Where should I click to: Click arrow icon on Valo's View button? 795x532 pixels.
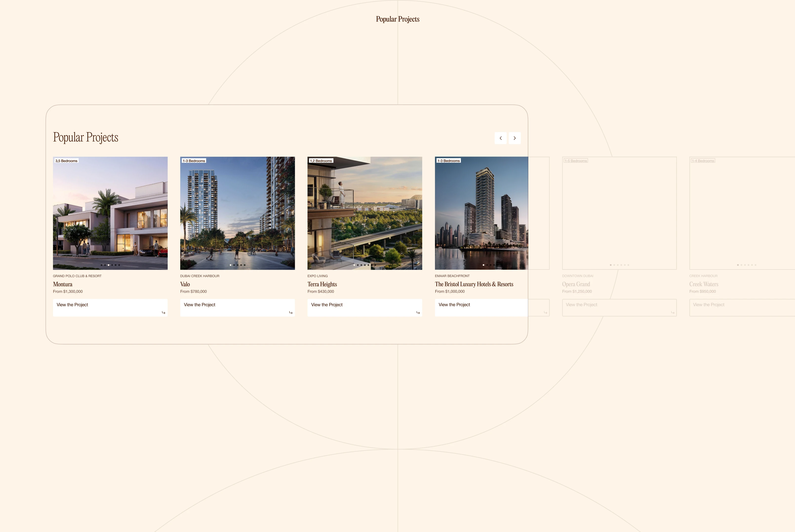(291, 312)
